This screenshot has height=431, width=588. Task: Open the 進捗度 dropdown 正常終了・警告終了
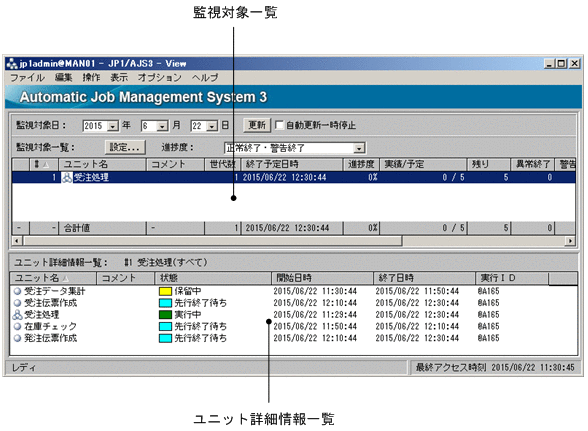pyautogui.click(x=359, y=149)
